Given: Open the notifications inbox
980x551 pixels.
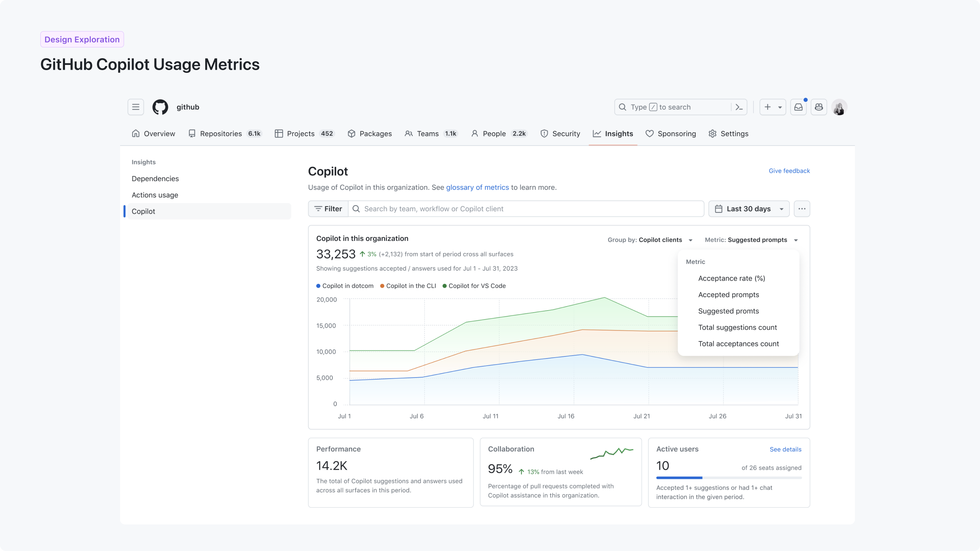Looking at the screenshot, I should pos(799,107).
